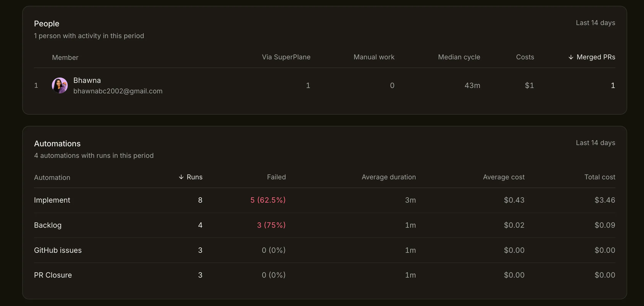Click Backlog total cost $0.09
The height and width of the screenshot is (306, 644).
coord(605,225)
